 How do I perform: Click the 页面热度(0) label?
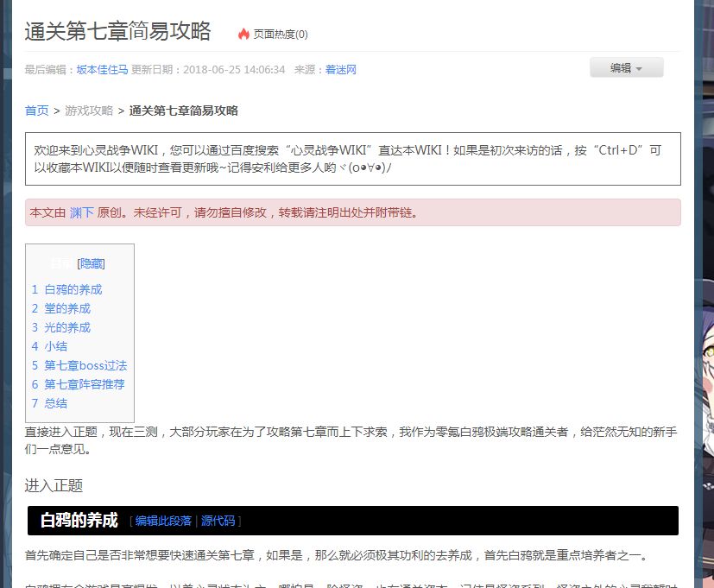point(281,35)
